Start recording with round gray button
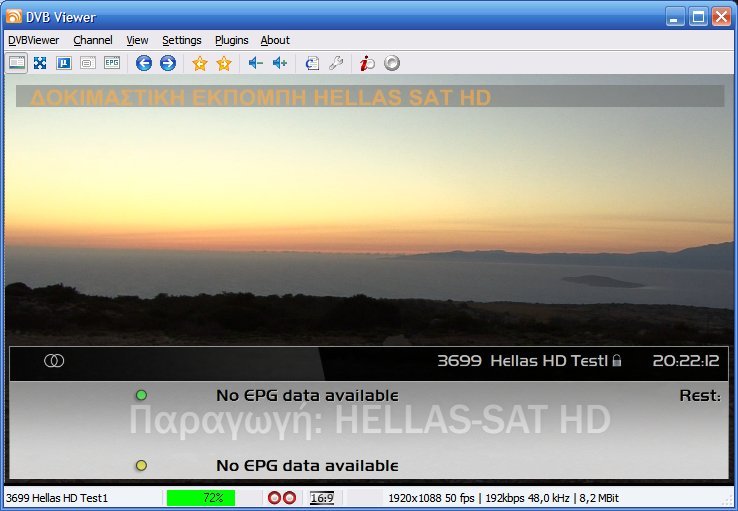This screenshot has height=511, width=738. click(x=392, y=63)
